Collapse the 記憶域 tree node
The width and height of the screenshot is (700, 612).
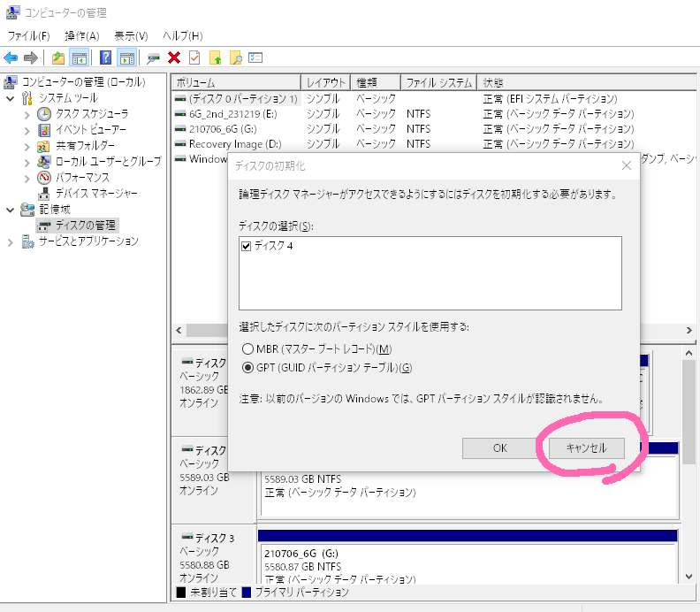coord(11,210)
